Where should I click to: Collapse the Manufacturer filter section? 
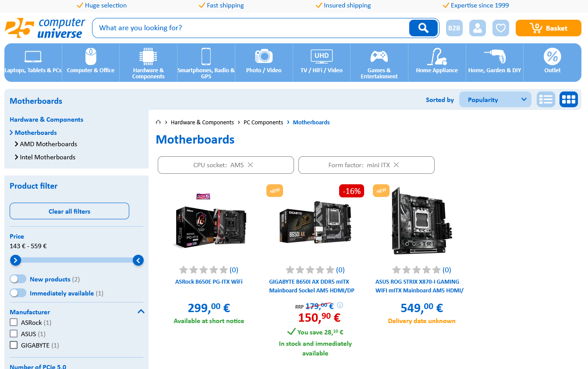coord(141,312)
